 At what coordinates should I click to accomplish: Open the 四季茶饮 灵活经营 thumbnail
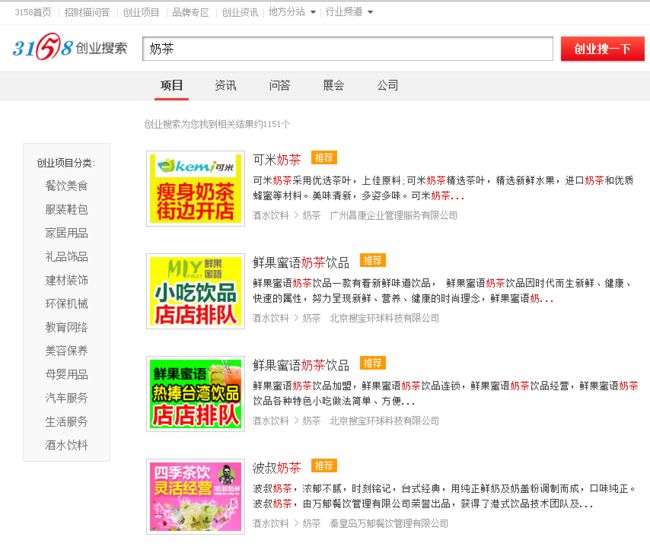tap(195, 496)
